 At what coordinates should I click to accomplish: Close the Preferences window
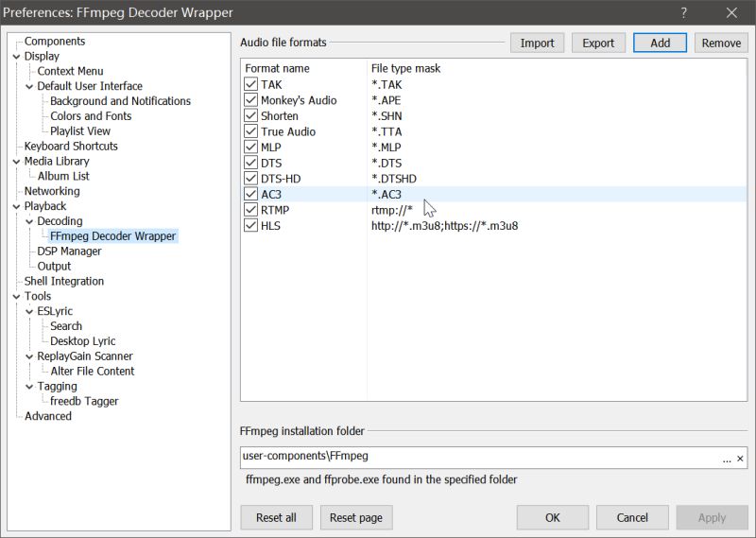[x=731, y=12]
